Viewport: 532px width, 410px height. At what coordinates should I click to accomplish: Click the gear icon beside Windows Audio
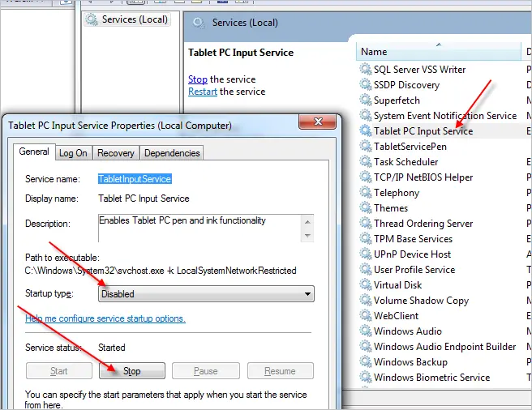coord(366,331)
